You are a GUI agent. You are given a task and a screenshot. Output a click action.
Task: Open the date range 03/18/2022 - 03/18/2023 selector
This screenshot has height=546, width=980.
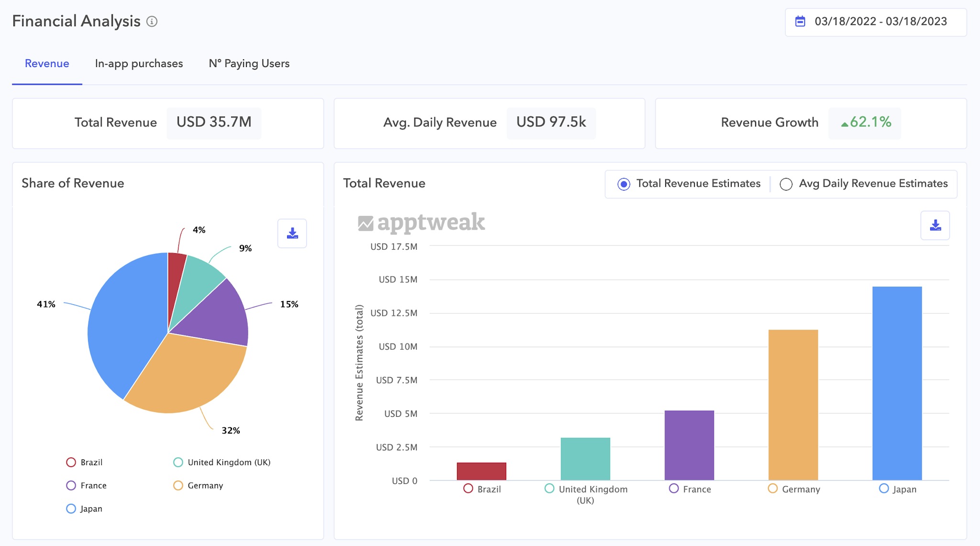pyautogui.click(x=880, y=21)
